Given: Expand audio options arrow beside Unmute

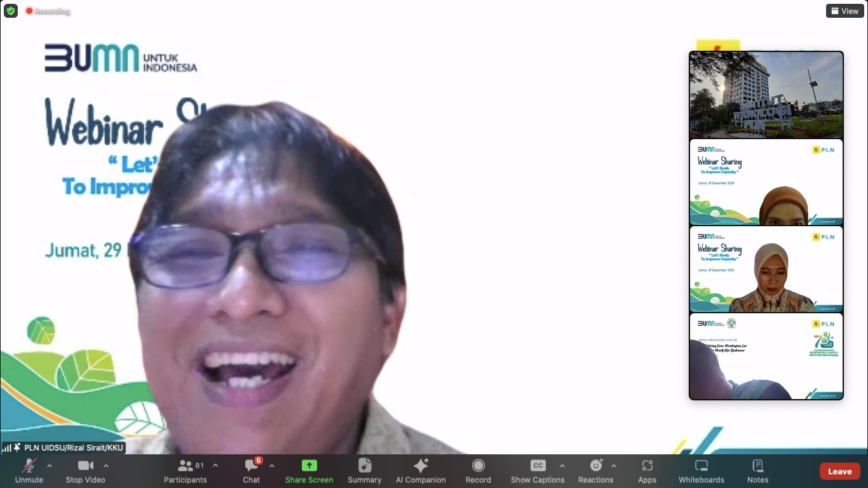Looking at the screenshot, I should click(x=50, y=466).
